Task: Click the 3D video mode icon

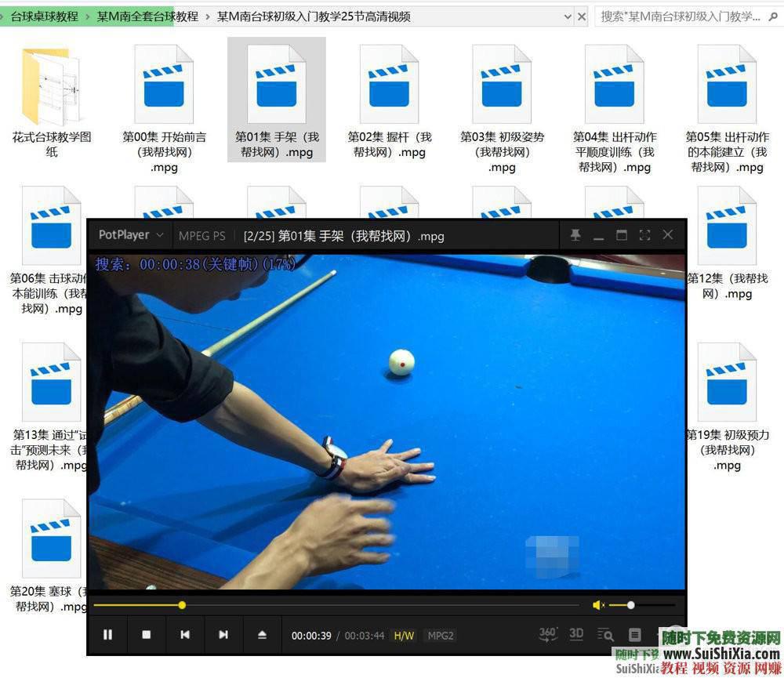Action: click(x=576, y=634)
